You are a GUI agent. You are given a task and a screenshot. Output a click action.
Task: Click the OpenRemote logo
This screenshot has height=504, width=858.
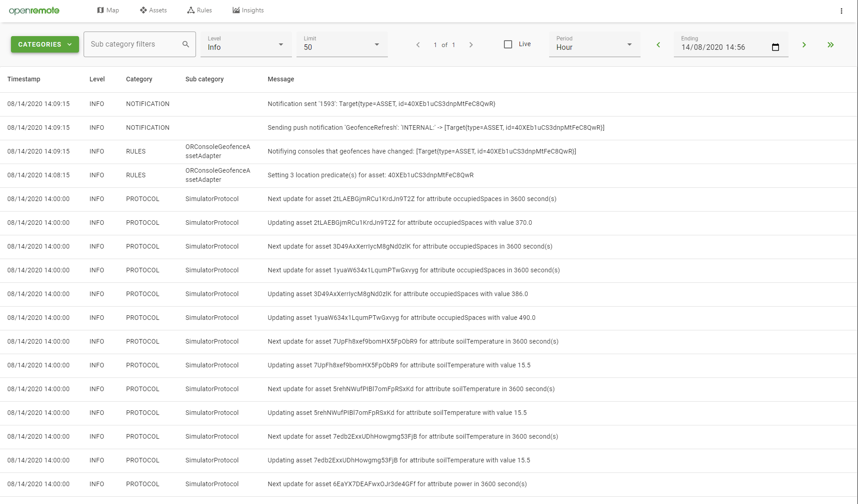click(34, 11)
